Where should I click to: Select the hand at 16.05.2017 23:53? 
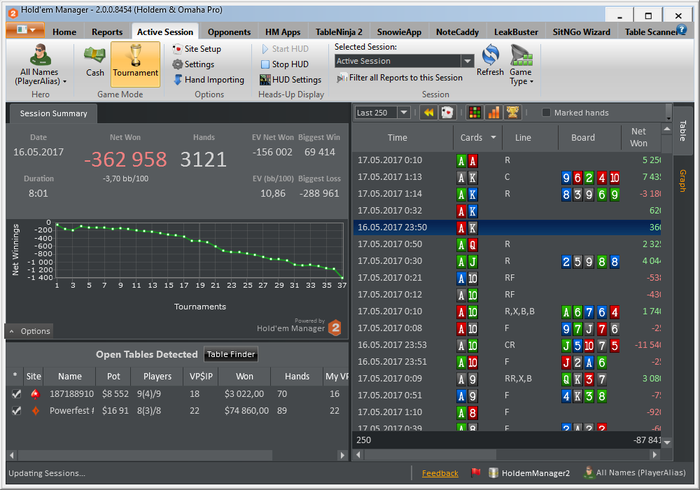click(x=507, y=345)
